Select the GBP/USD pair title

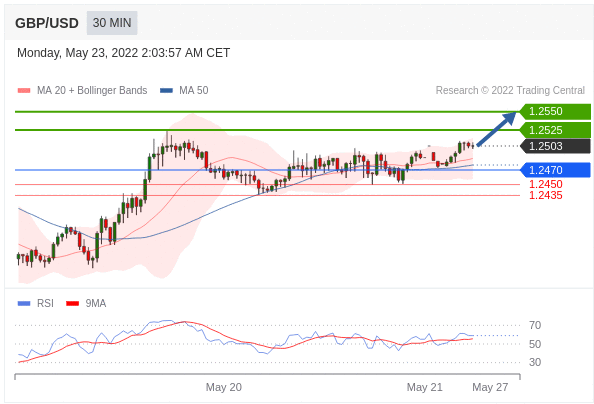(x=47, y=23)
